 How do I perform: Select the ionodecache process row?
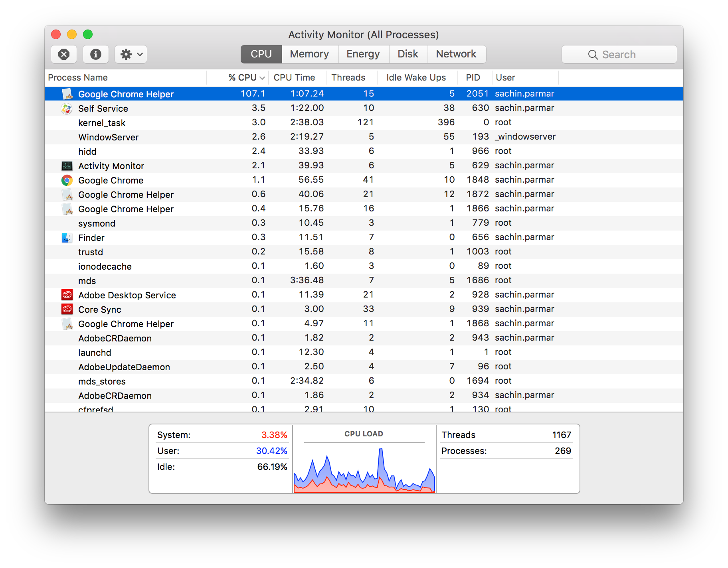(x=364, y=266)
